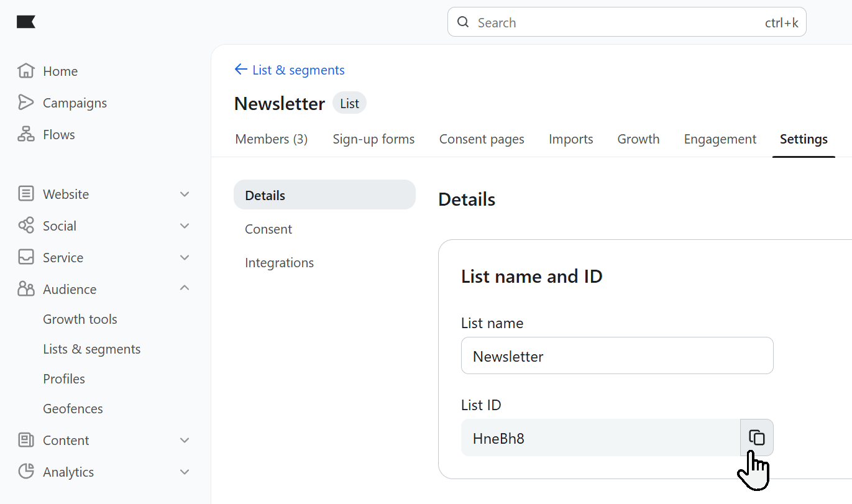Screen dimensions: 852x504
Task: Click the Social circles icon
Action: 25,226
